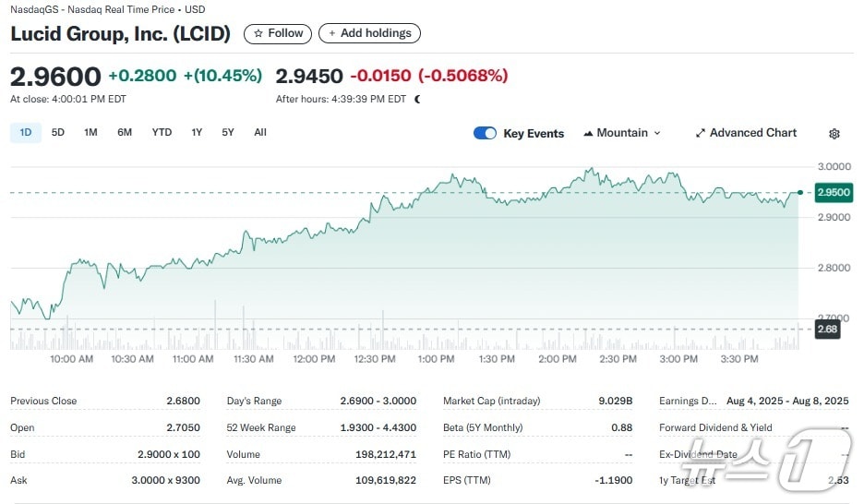Show the 6M chart range
The width and height of the screenshot is (864, 504).
pos(125,132)
